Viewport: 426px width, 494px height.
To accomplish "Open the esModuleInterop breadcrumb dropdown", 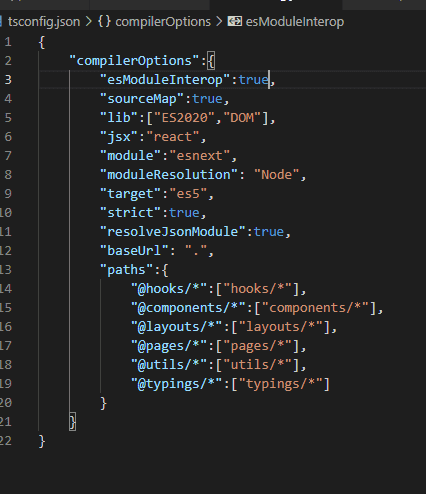I will click(x=295, y=22).
